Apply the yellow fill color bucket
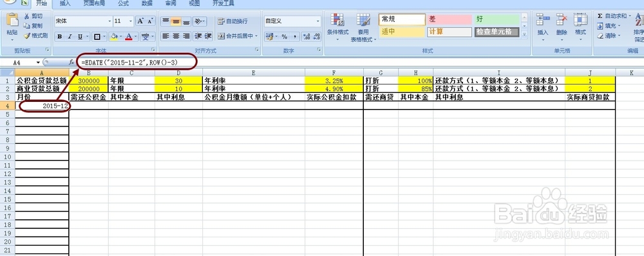644x256 pixels. coord(114,37)
